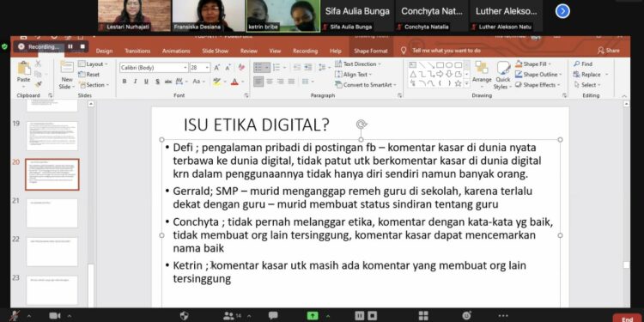Toggle underline formatting
This screenshot has width=644, height=322.
(x=146, y=82)
